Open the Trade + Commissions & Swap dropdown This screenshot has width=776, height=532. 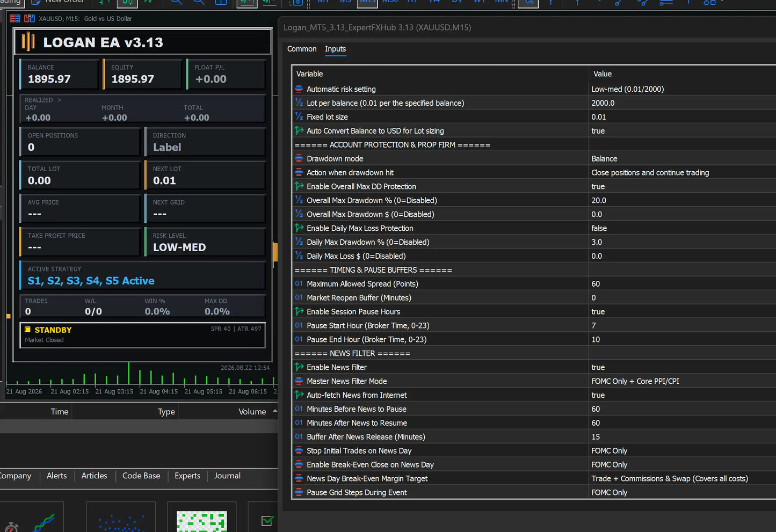(669, 478)
